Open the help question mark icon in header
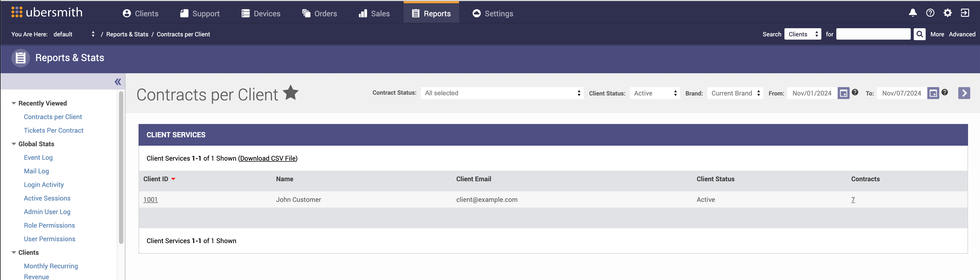 coord(930,13)
